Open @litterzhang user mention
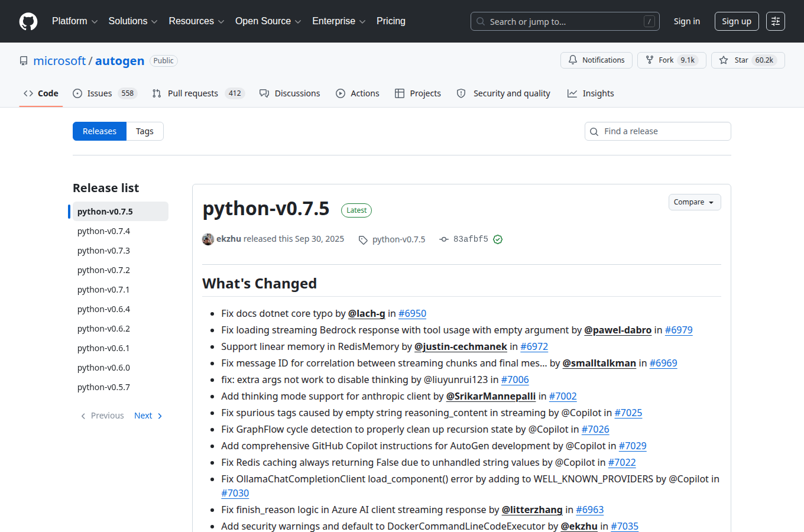The width and height of the screenshot is (804, 532). [x=532, y=510]
